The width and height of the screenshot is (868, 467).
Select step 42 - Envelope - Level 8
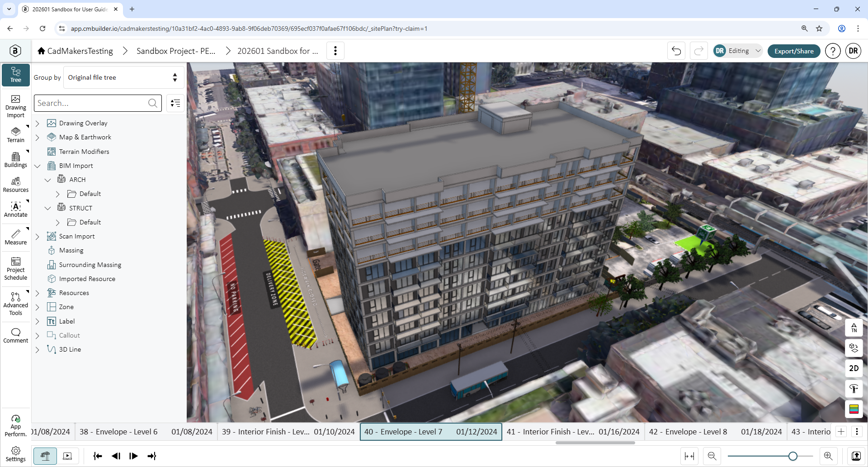pyautogui.click(x=716, y=432)
